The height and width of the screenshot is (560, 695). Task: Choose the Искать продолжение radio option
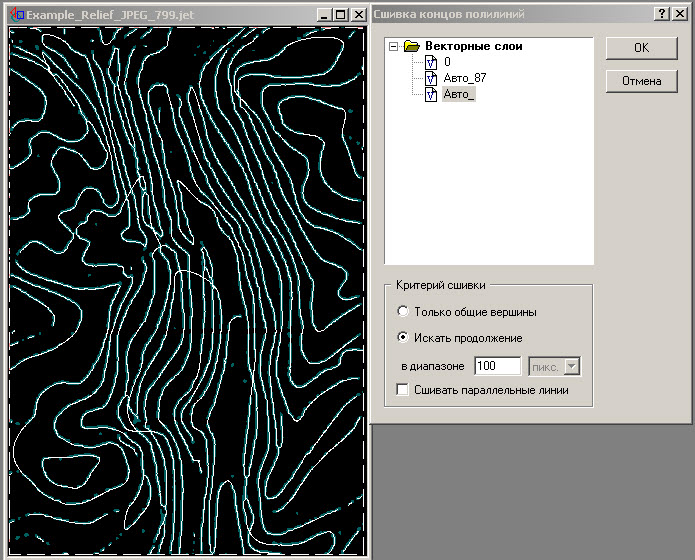pos(402,338)
